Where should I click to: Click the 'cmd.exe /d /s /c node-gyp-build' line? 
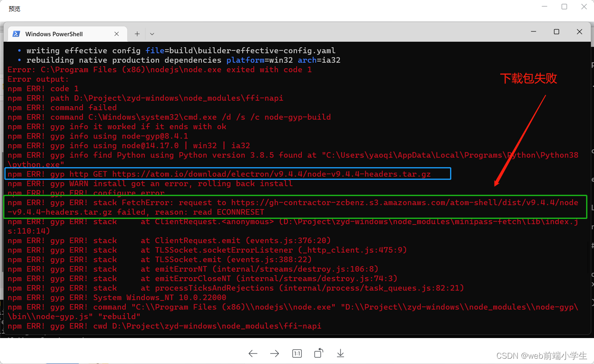169,117
